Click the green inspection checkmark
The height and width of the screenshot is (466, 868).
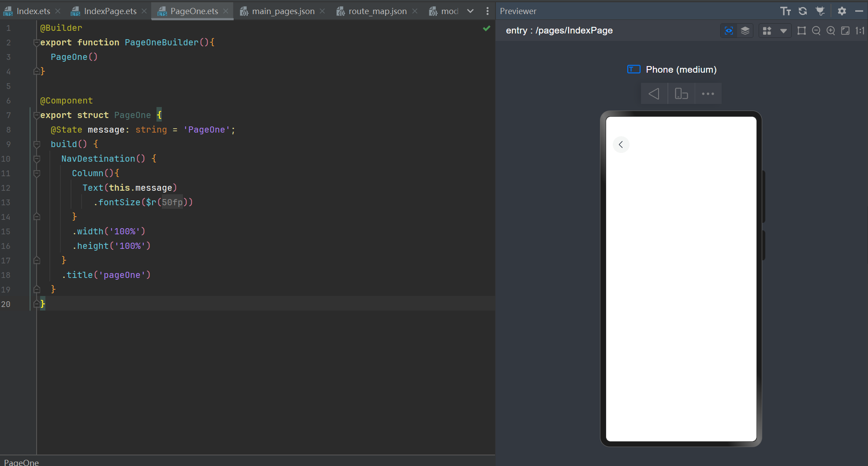487,28
